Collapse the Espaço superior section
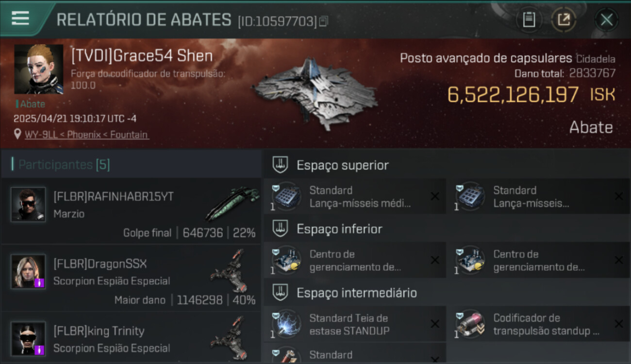The height and width of the screenshot is (364, 631). click(280, 165)
